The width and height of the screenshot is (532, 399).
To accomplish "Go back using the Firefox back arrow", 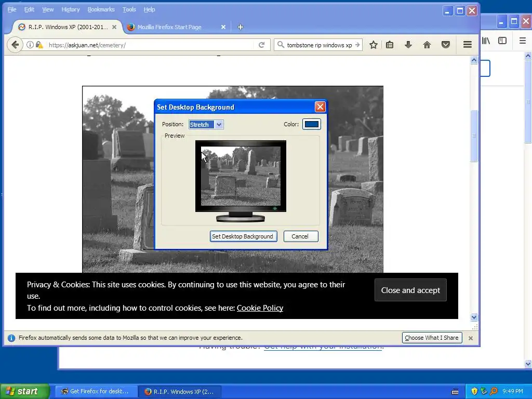I will (x=15, y=45).
